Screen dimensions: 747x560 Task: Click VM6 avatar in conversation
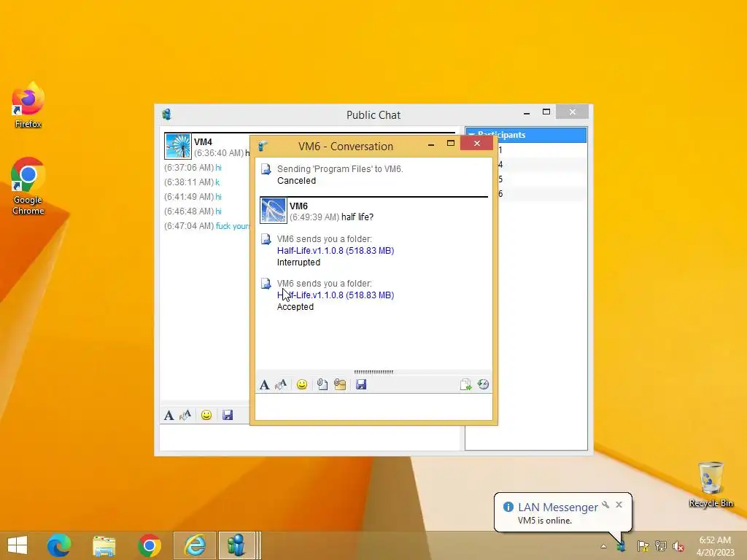click(x=274, y=211)
